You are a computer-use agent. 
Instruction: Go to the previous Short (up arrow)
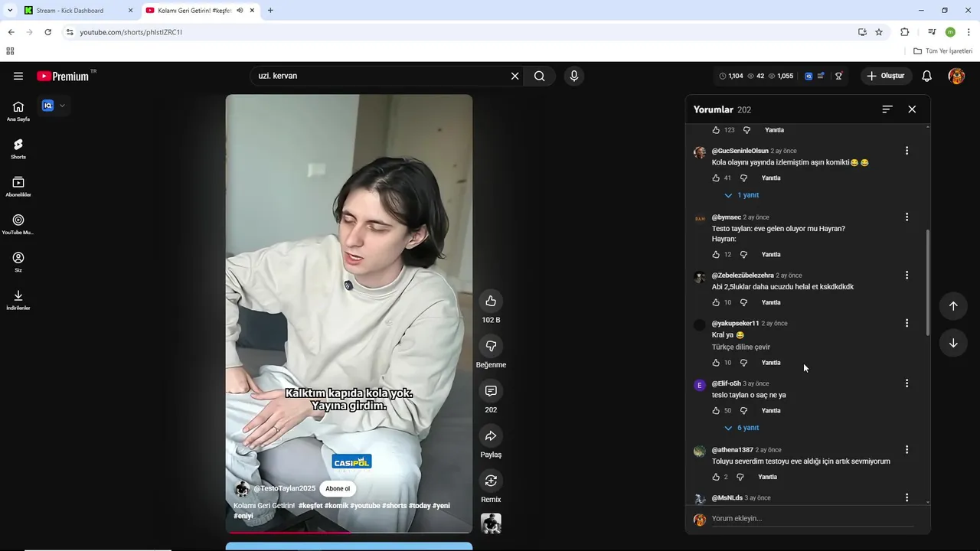pos(953,306)
